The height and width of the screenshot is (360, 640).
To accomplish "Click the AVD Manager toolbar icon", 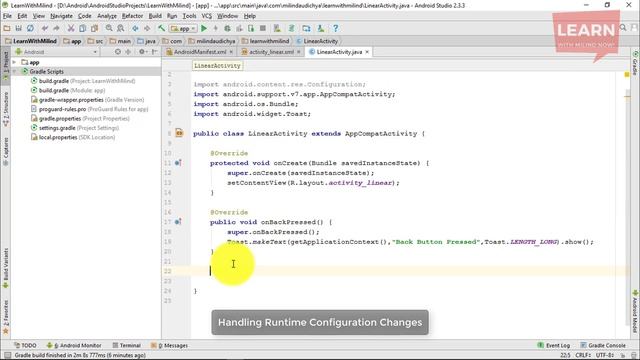I will click(x=277, y=28).
